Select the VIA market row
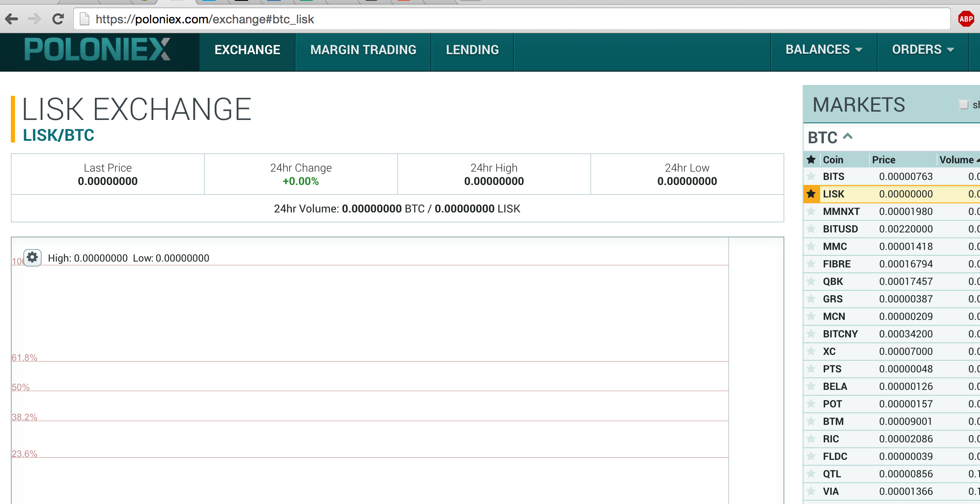This screenshot has width=980, height=504. click(891, 491)
